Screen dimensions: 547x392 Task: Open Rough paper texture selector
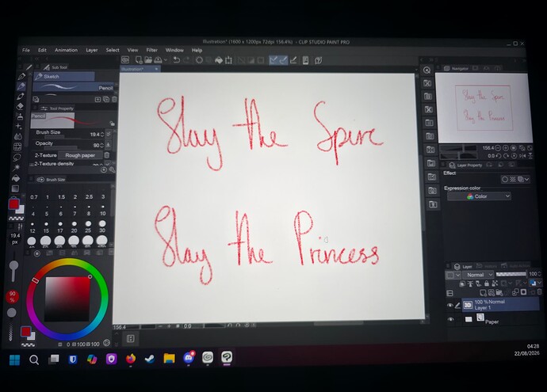tap(80, 155)
